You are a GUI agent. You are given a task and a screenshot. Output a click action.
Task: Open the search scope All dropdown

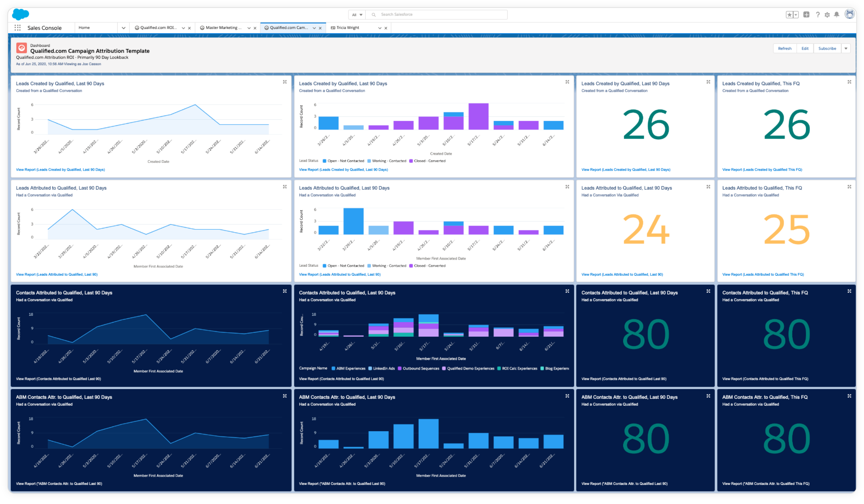pyautogui.click(x=357, y=15)
